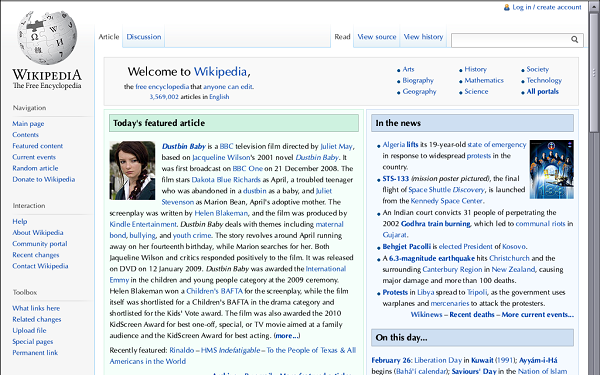
Task: Open About Wikipedia link
Action: pyautogui.click(x=38, y=233)
